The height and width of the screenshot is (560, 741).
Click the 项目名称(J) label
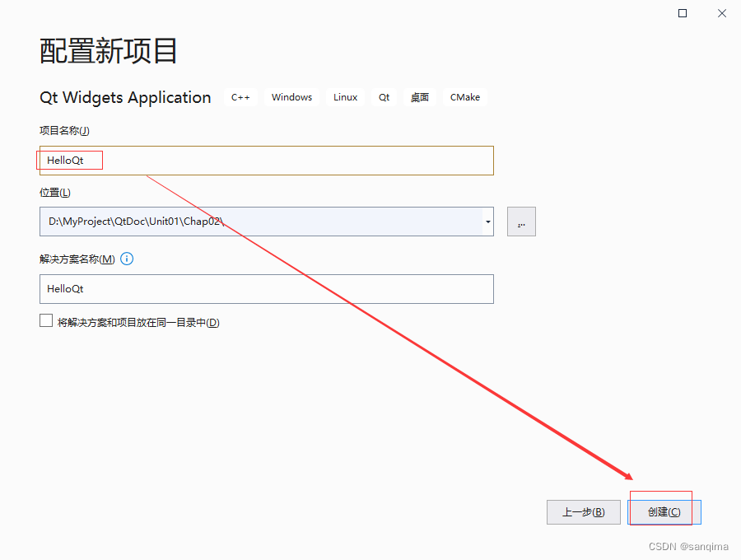[64, 130]
